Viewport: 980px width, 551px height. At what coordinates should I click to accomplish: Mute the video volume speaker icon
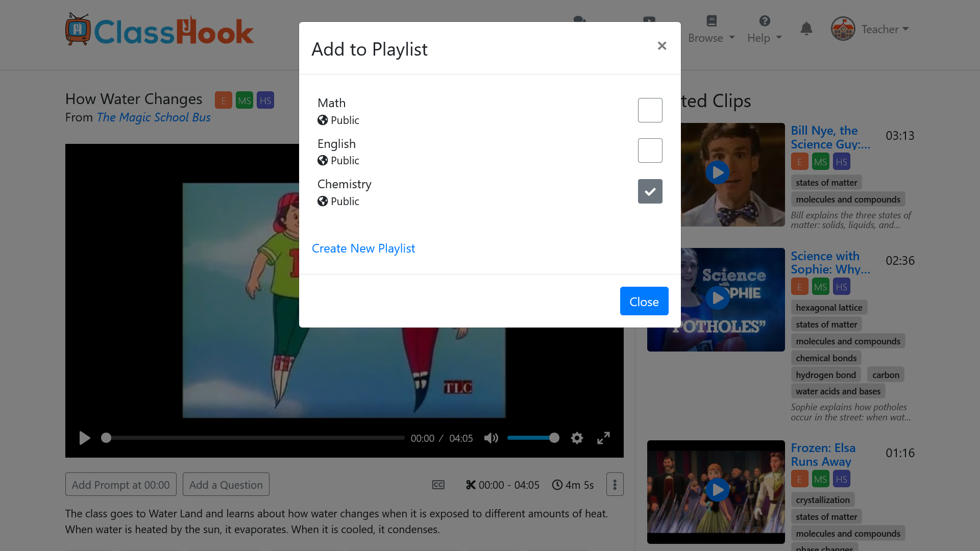click(491, 438)
